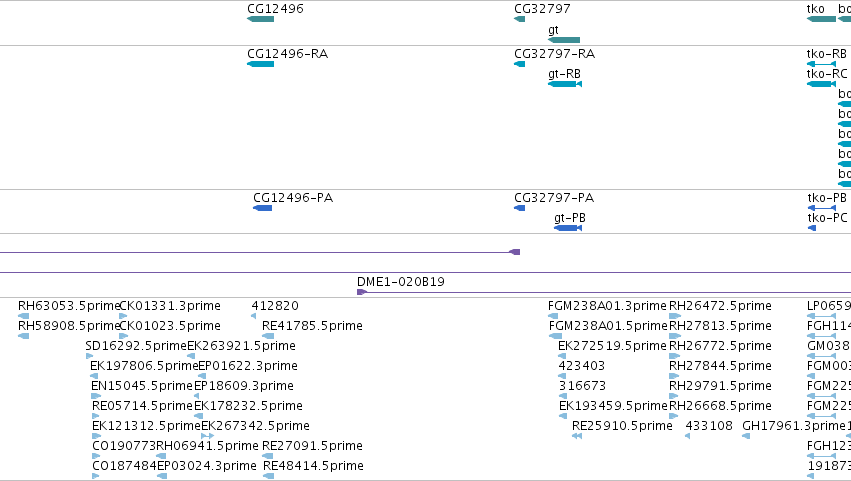Select EST CK01331.3prime

170,306
